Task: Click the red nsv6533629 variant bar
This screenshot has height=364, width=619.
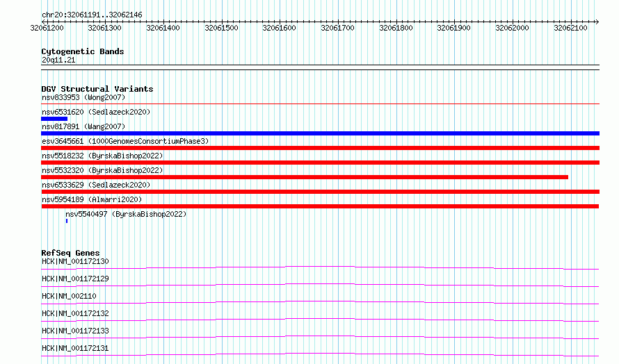Action: tap(320, 192)
